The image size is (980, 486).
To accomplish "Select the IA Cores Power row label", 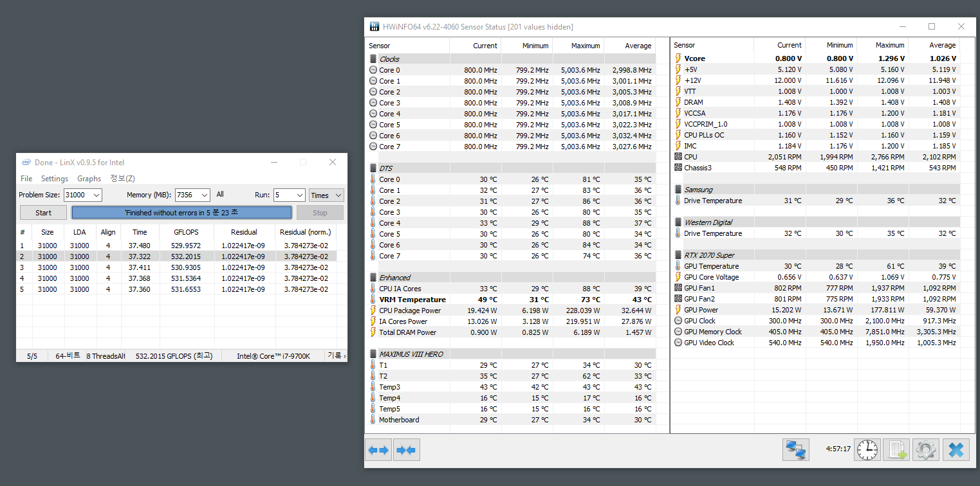I will coord(403,321).
